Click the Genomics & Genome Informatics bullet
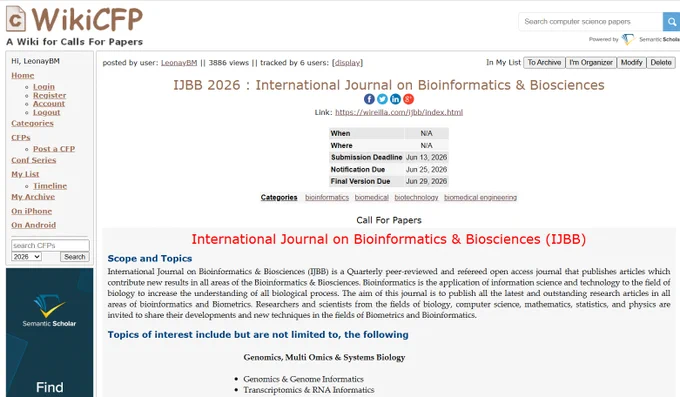This screenshot has width=680, height=397. 303,379
